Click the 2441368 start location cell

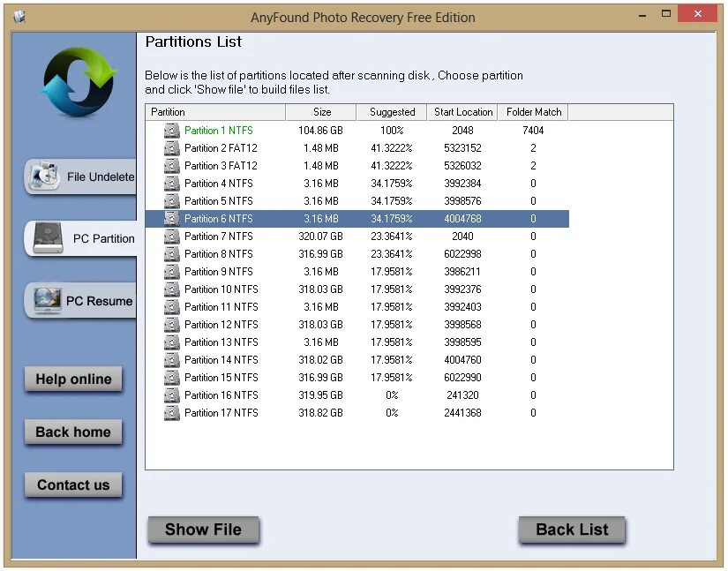463,413
